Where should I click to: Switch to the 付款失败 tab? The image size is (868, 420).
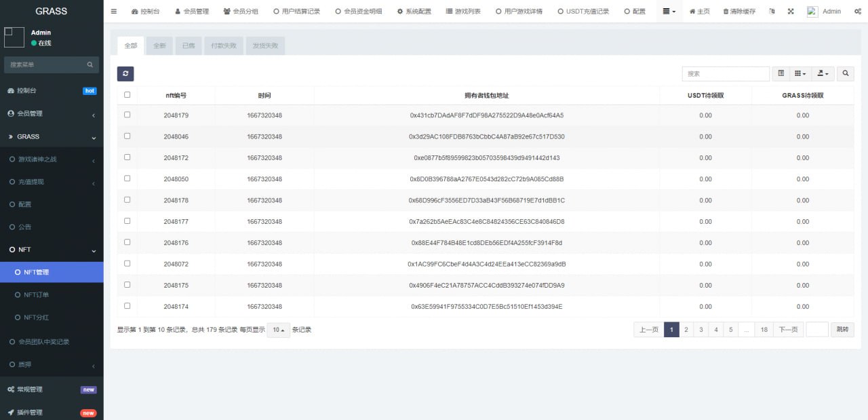coord(223,45)
